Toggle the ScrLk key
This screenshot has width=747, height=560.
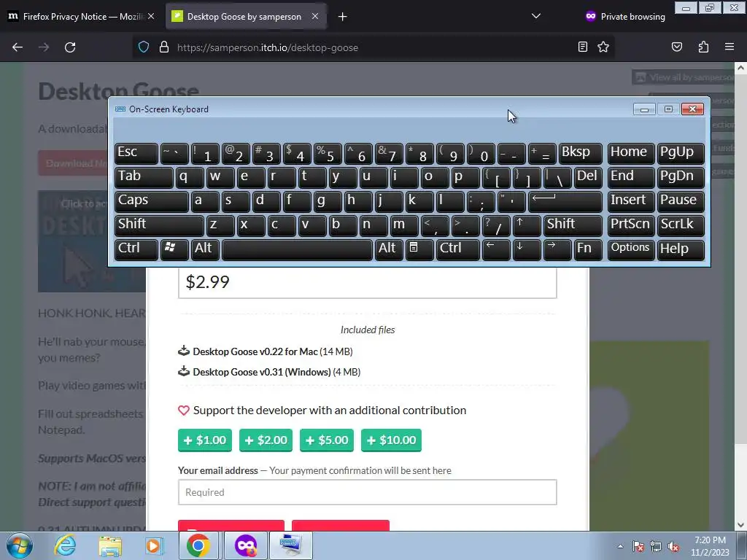coord(681,225)
